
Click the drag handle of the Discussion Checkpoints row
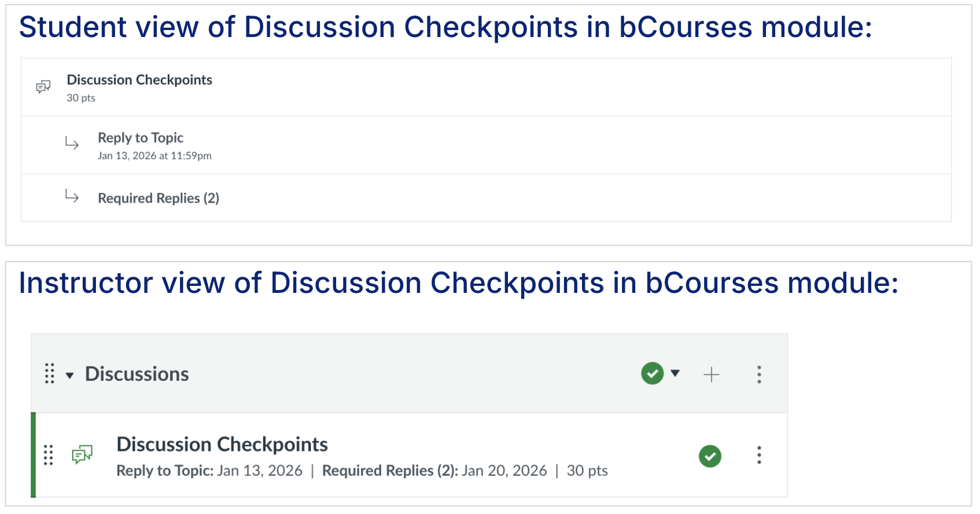click(x=49, y=456)
